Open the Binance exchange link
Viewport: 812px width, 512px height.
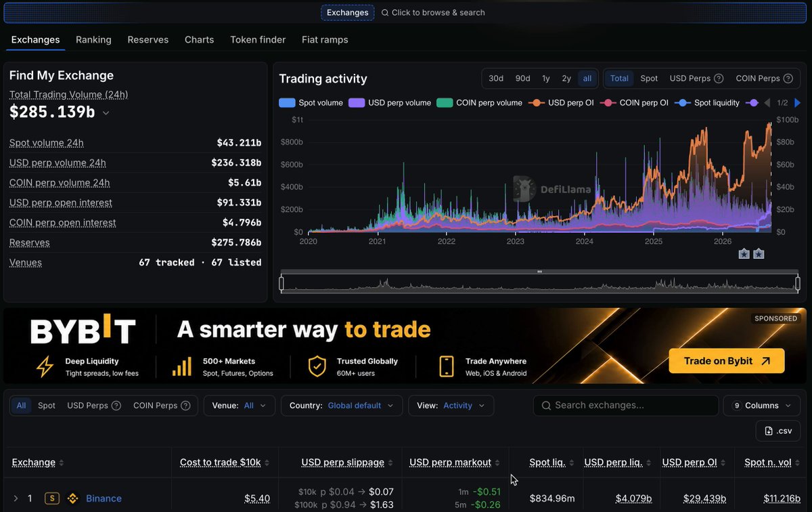click(x=104, y=498)
